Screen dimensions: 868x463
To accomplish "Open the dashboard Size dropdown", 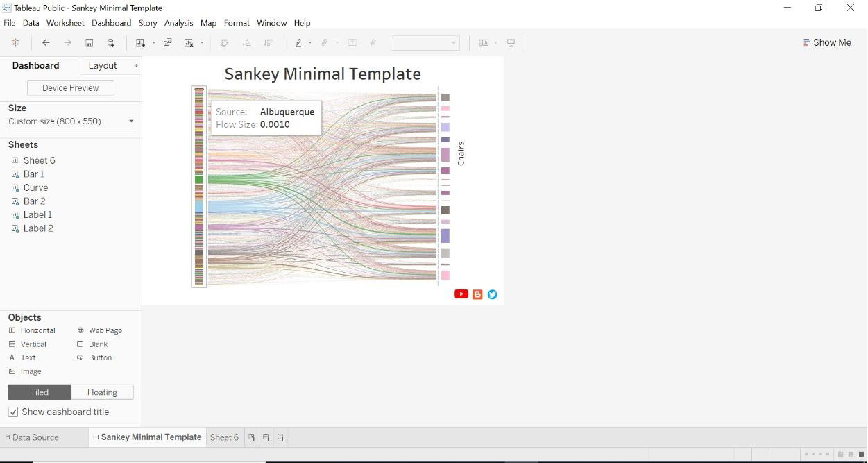I will click(x=131, y=121).
